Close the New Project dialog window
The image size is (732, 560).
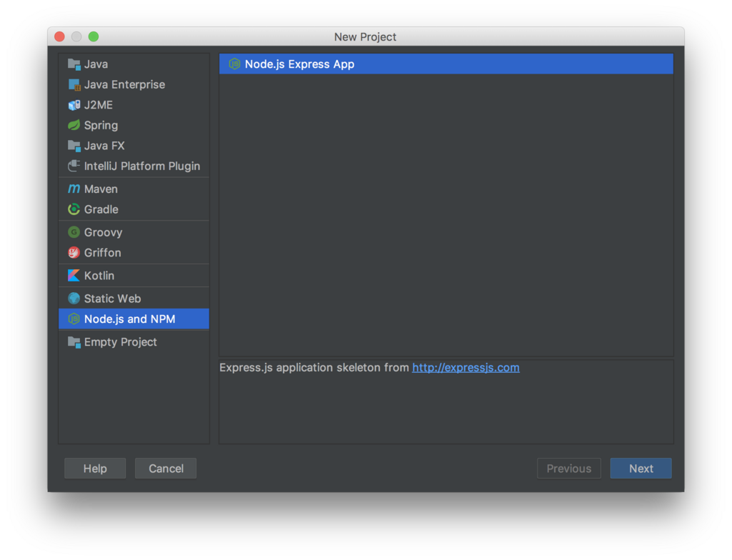[60, 36]
